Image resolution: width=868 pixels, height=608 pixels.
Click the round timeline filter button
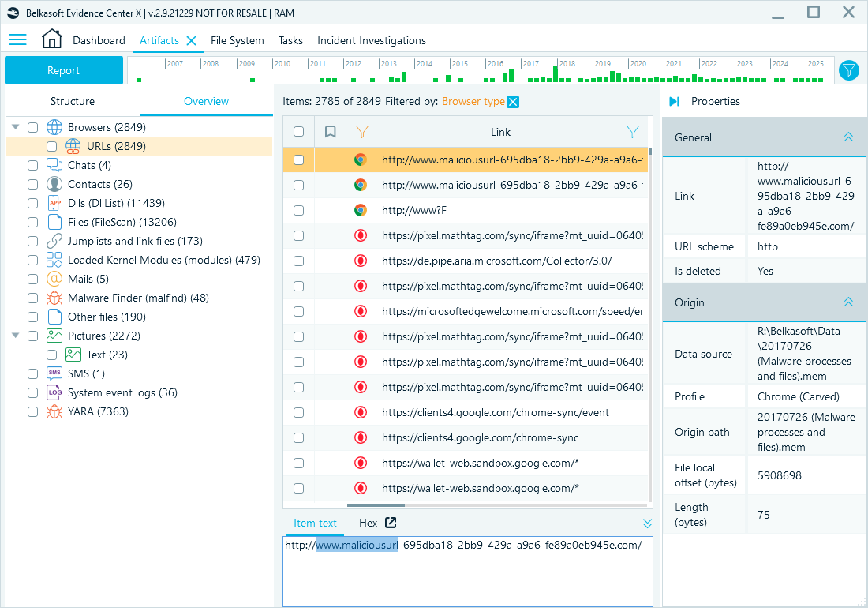pos(848,70)
